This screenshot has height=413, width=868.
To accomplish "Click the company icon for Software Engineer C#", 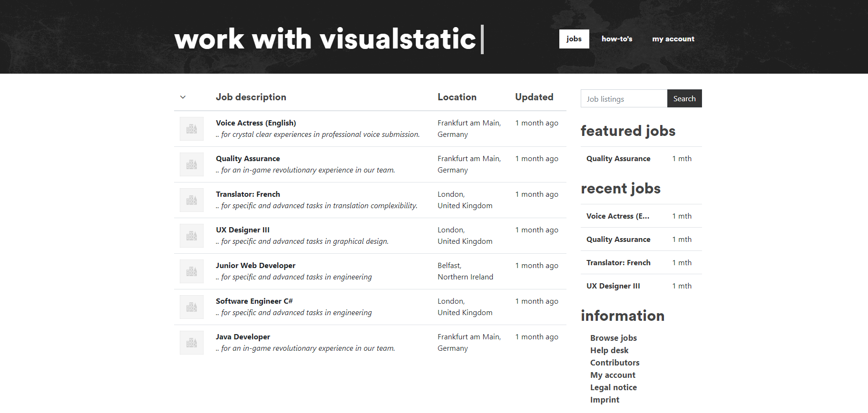I will (192, 307).
